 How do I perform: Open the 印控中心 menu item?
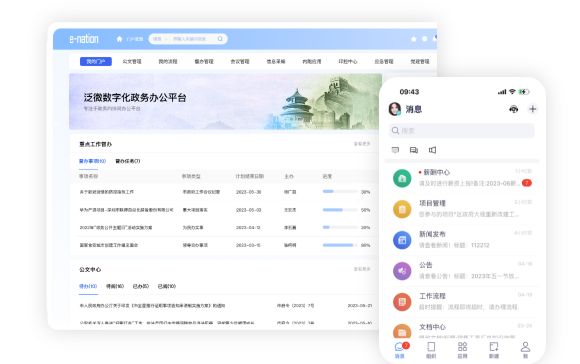(348, 61)
